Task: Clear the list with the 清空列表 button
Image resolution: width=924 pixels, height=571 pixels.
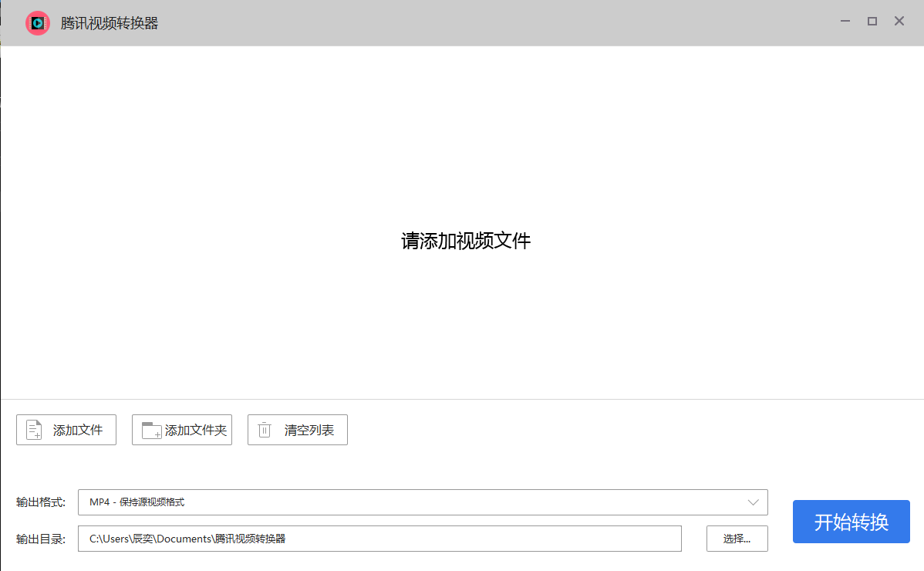Action: click(x=297, y=429)
